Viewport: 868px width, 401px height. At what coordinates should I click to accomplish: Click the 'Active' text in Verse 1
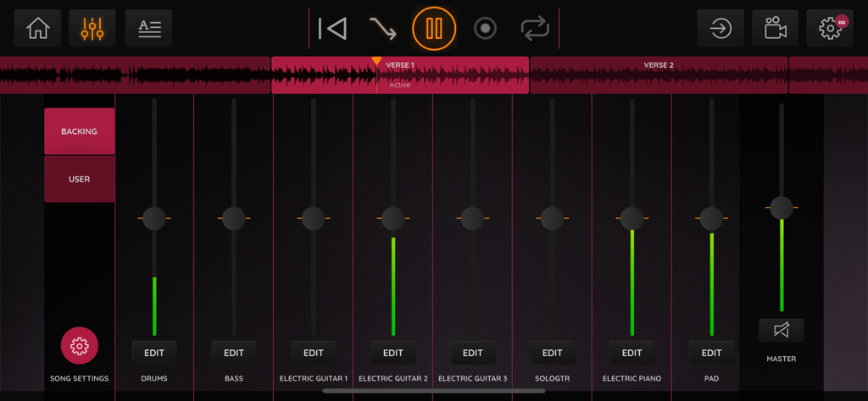(400, 85)
